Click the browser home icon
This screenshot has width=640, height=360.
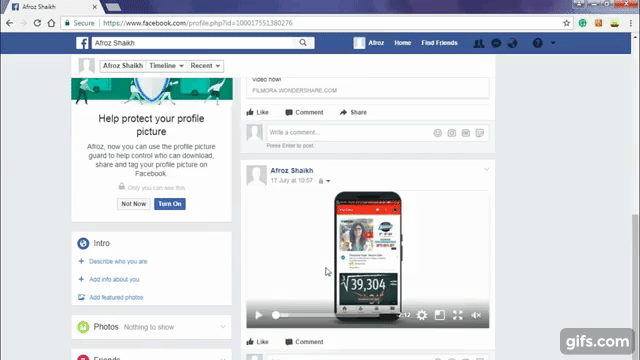[51, 23]
